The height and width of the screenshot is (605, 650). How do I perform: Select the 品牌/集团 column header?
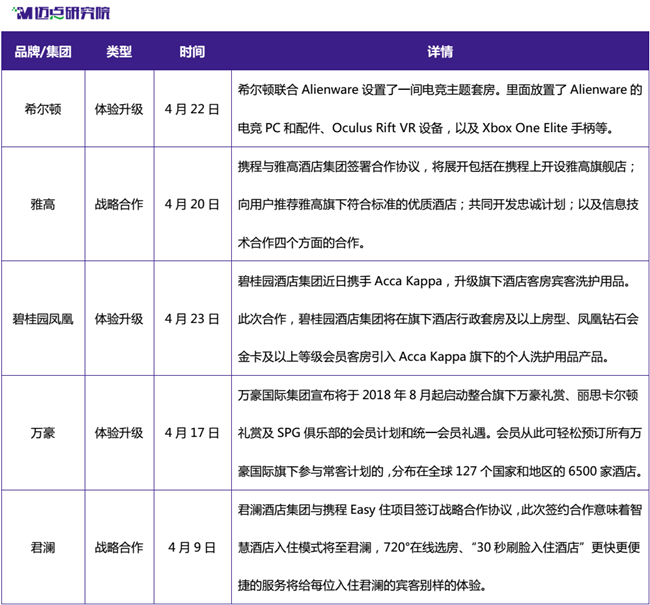[x=43, y=52]
